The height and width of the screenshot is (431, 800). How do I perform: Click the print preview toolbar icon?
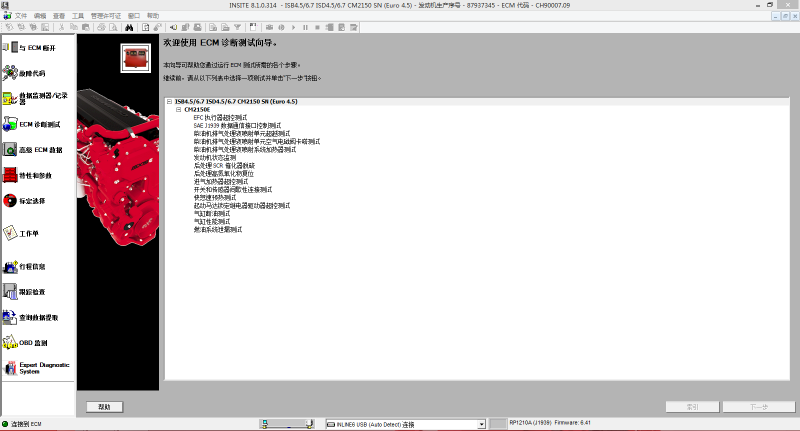pyautogui.click(x=113, y=27)
